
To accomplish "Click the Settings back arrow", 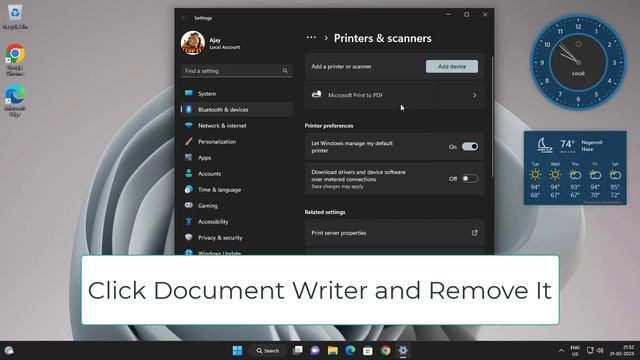I will pyautogui.click(x=184, y=18).
